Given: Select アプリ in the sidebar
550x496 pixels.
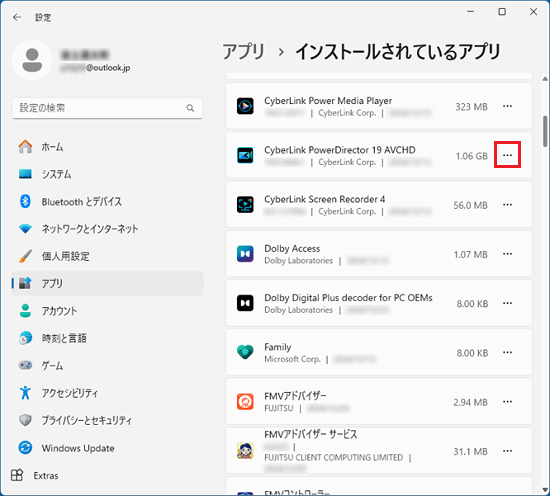Looking at the screenshot, I should (107, 283).
